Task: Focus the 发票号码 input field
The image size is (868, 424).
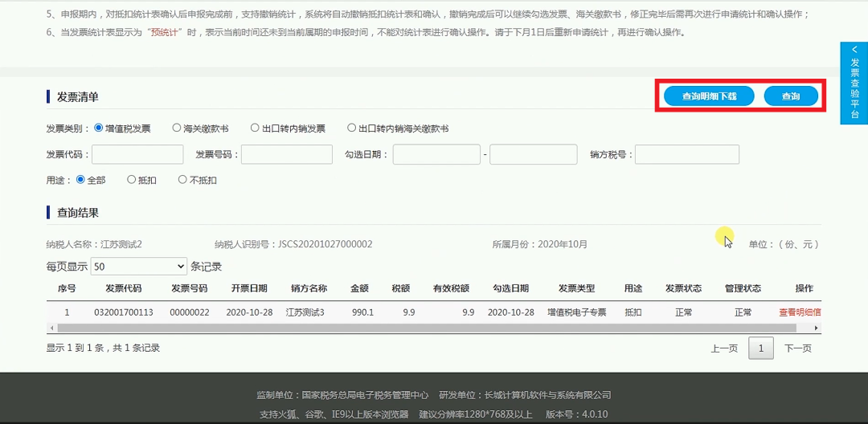Action: 287,154
